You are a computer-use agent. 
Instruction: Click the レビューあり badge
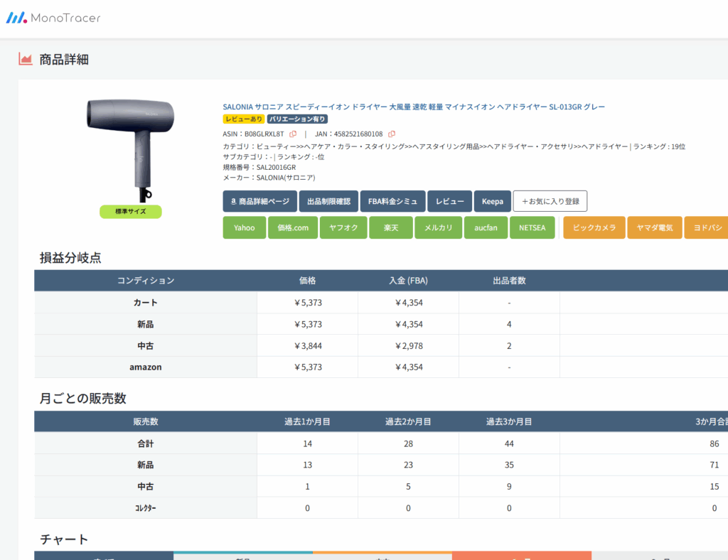[244, 119]
